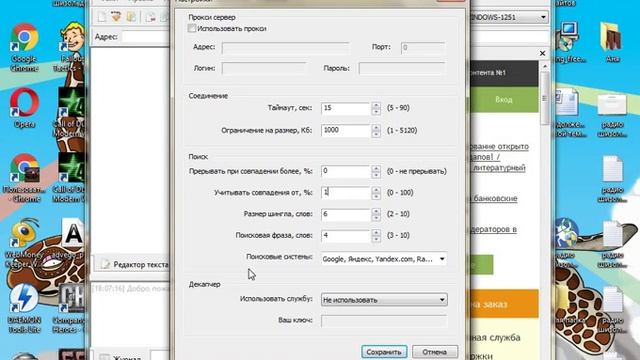Click the Ваш ключ input field
Viewport: 640px width, 360px height.
coord(384,321)
